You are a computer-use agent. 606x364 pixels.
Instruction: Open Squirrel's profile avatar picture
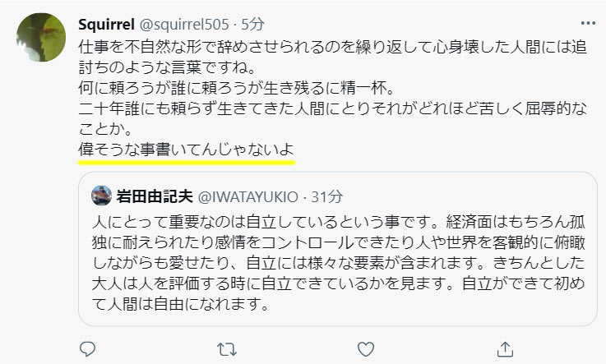(x=41, y=38)
